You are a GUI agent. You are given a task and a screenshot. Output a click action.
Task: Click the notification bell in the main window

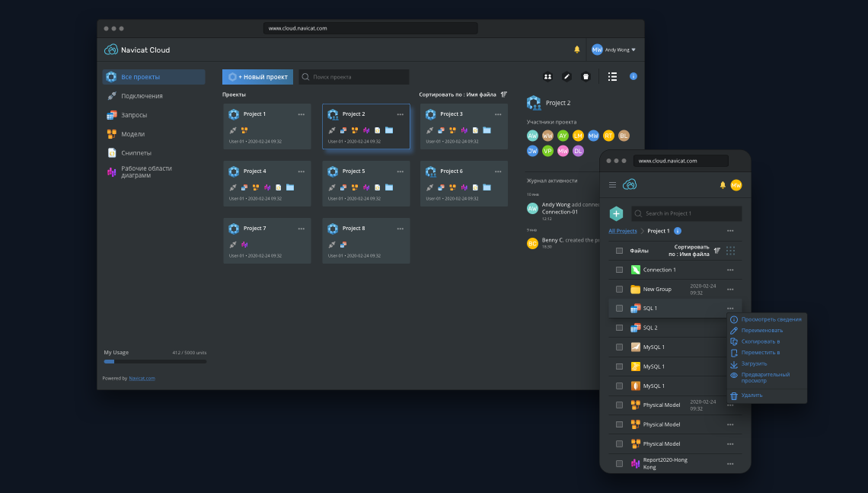(577, 50)
